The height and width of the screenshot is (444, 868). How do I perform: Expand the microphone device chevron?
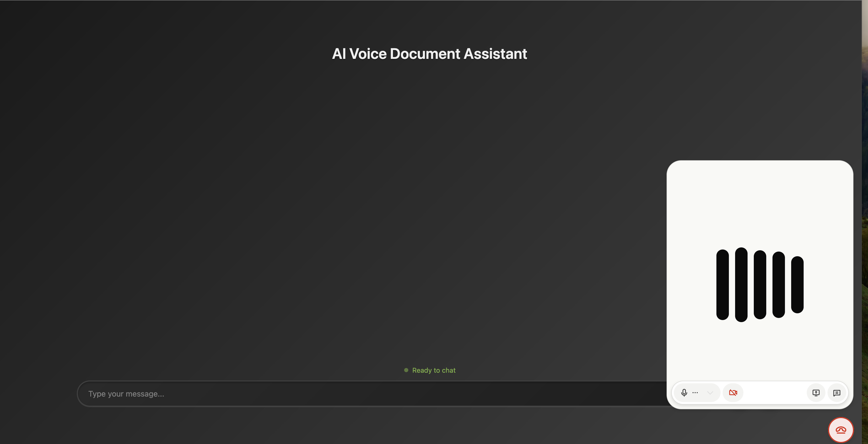pos(710,392)
